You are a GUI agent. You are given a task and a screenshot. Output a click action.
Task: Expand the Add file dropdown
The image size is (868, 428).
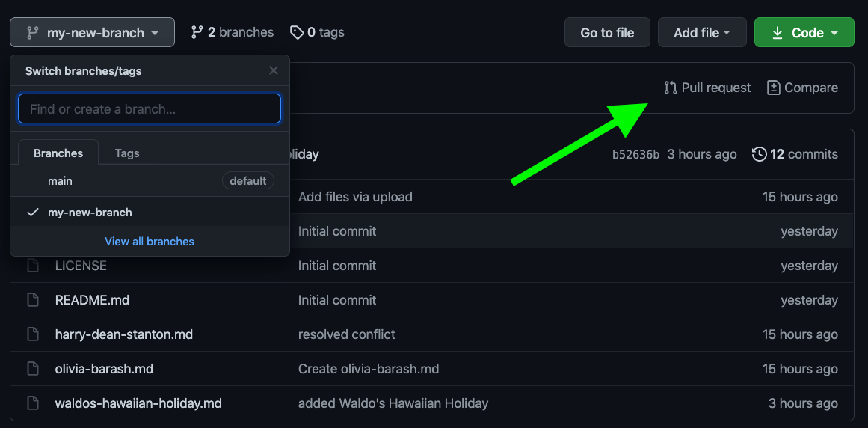pos(701,33)
